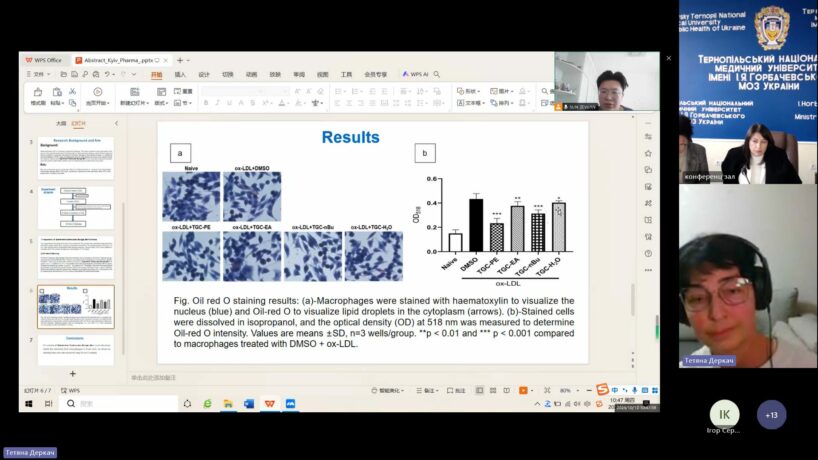Switch to slide sorter grid view
This screenshot has width=818, height=460.
click(x=494, y=390)
